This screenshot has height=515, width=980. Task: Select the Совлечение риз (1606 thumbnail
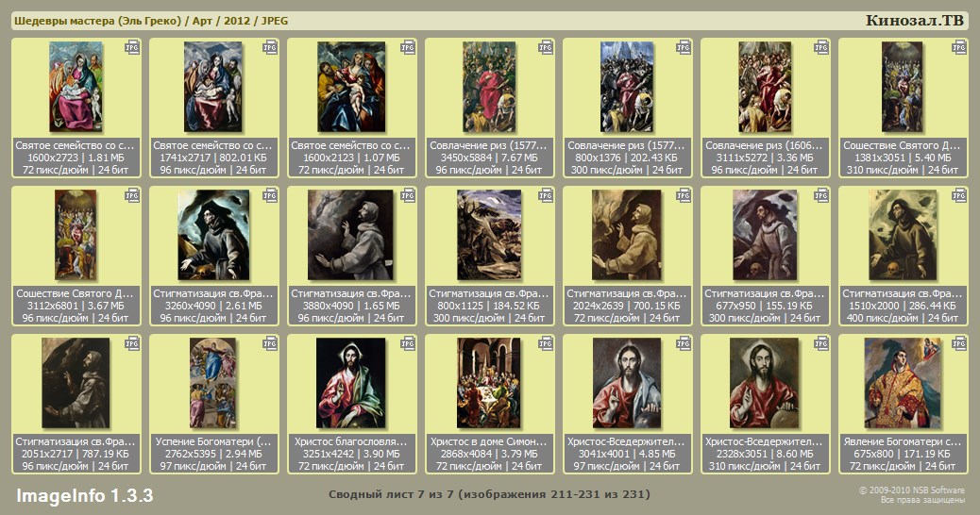pos(765,86)
